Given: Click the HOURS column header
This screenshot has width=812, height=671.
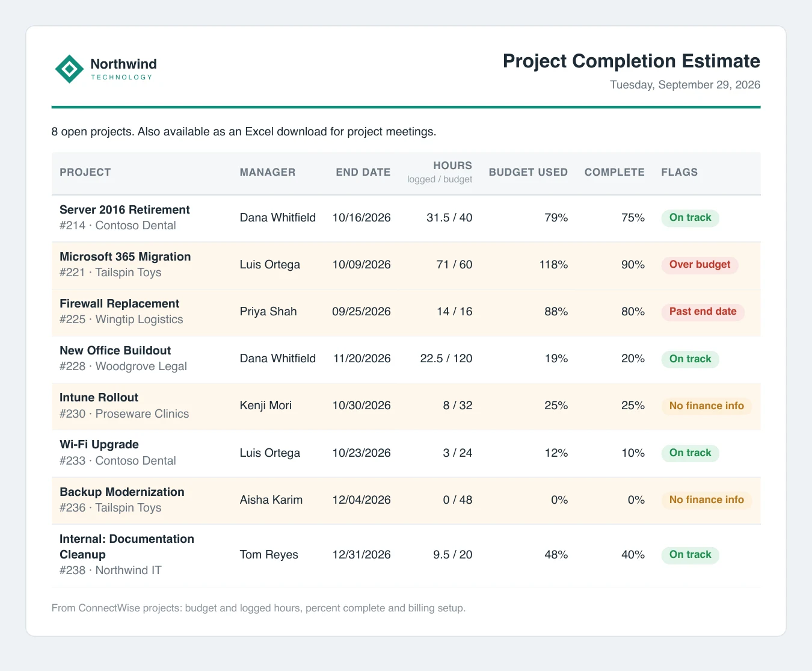Looking at the screenshot, I should coord(452,165).
